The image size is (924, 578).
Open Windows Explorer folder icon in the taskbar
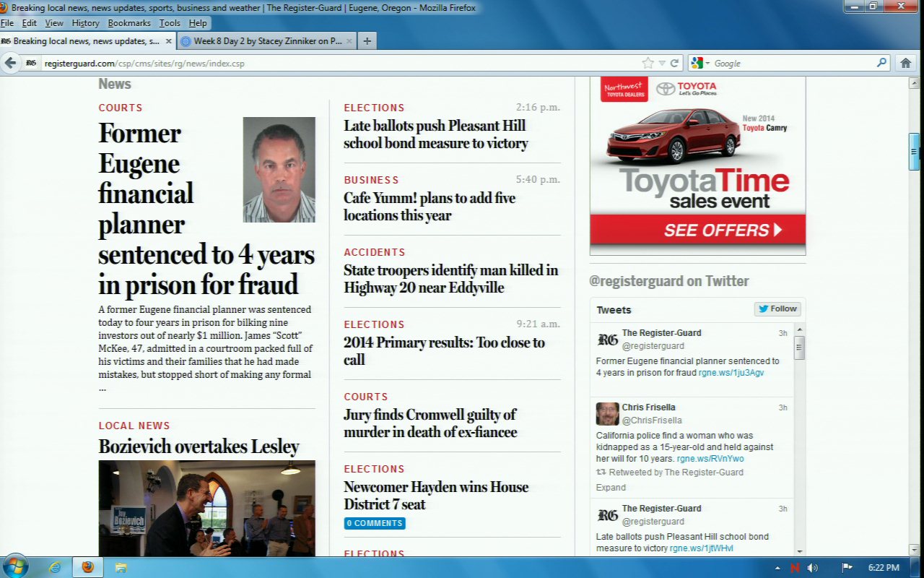pos(121,567)
